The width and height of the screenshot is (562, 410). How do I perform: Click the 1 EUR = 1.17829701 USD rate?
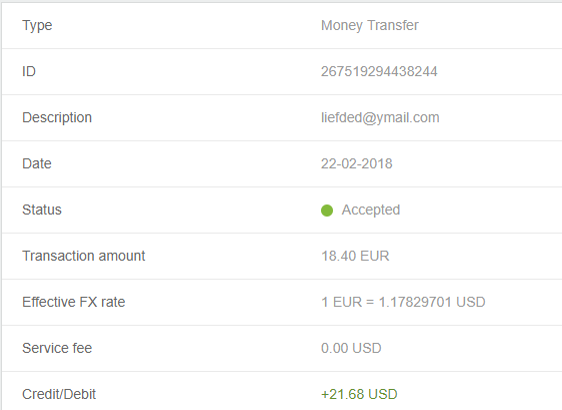tap(403, 302)
